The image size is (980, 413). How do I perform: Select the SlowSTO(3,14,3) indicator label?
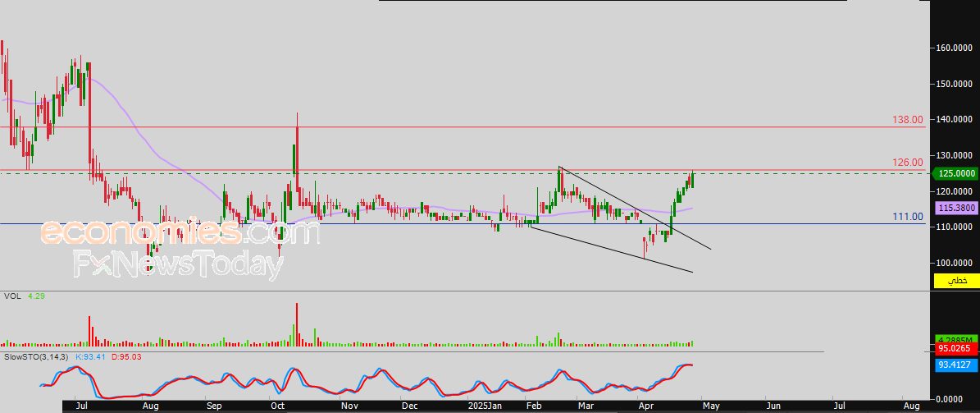click(38, 356)
